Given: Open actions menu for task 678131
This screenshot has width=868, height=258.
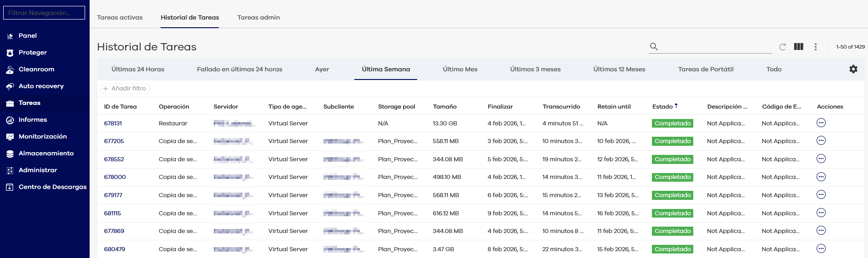Looking at the screenshot, I should 821,123.
